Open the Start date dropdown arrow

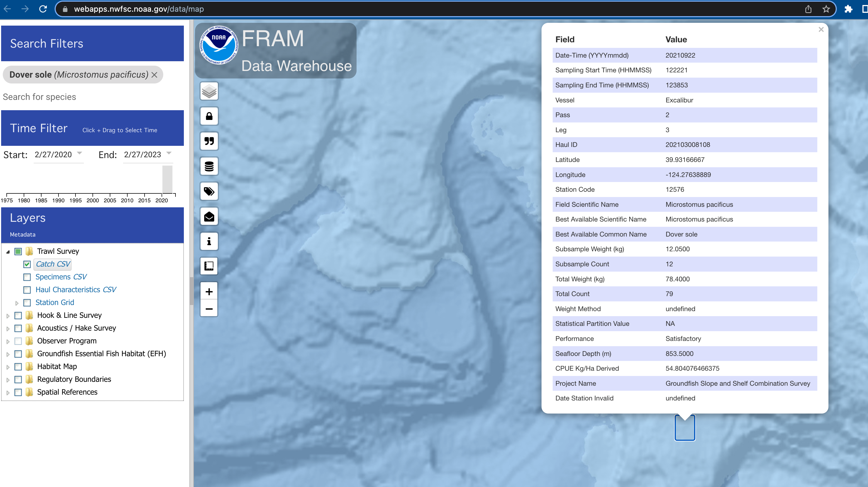coord(79,153)
